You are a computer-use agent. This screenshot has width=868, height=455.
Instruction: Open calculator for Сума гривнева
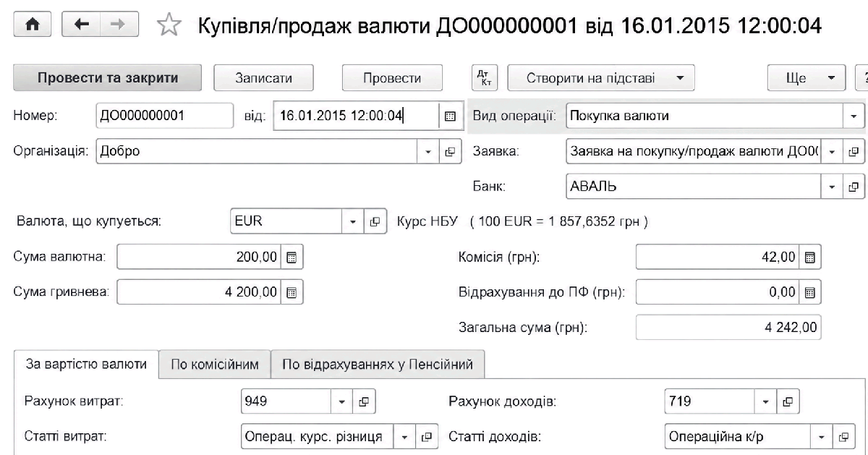click(292, 292)
